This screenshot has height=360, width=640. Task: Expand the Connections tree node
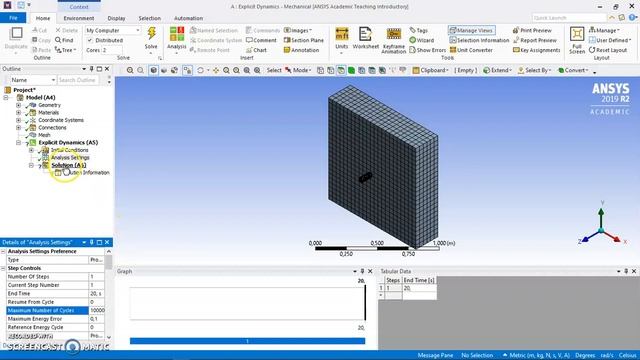tap(18, 127)
